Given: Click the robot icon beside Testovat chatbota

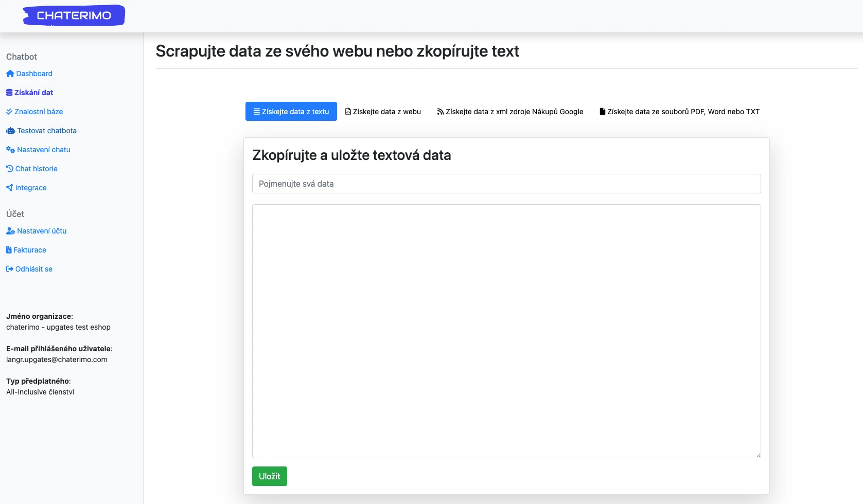Looking at the screenshot, I should [x=10, y=131].
